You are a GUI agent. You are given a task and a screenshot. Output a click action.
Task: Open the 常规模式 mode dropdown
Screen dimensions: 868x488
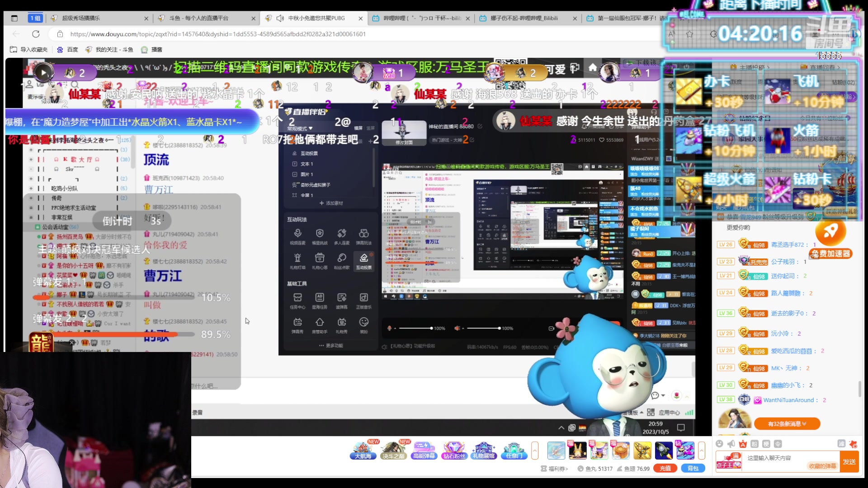tap(300, 128)
